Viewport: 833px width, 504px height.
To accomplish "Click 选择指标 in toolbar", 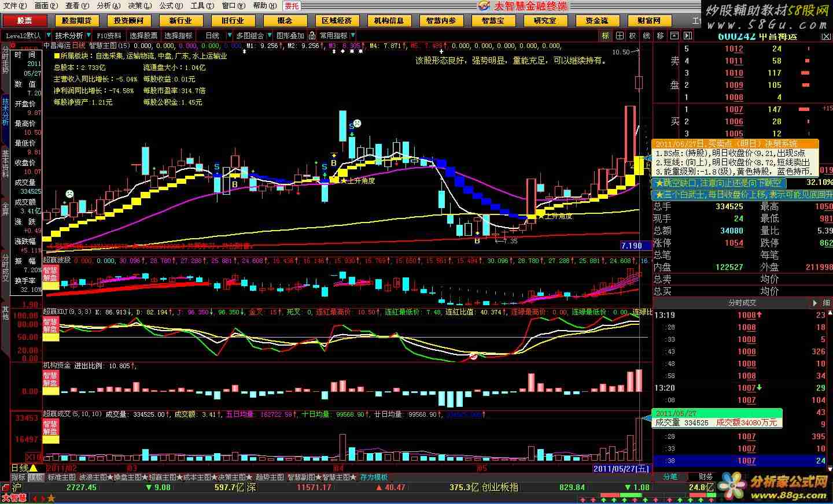I will [178, 35].
